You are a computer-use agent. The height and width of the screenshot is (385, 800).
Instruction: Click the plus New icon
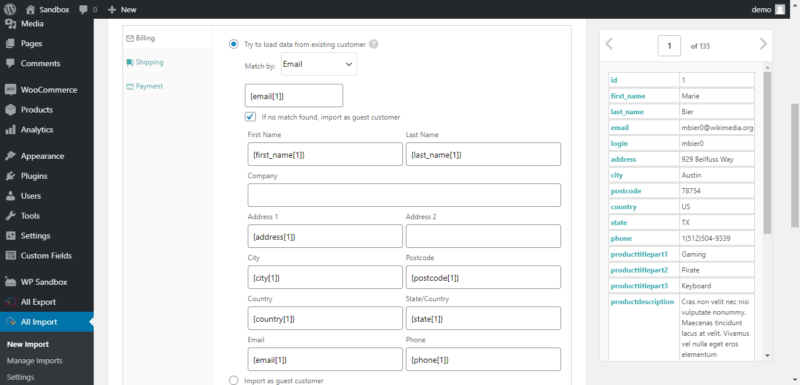[x=112, y=9]
